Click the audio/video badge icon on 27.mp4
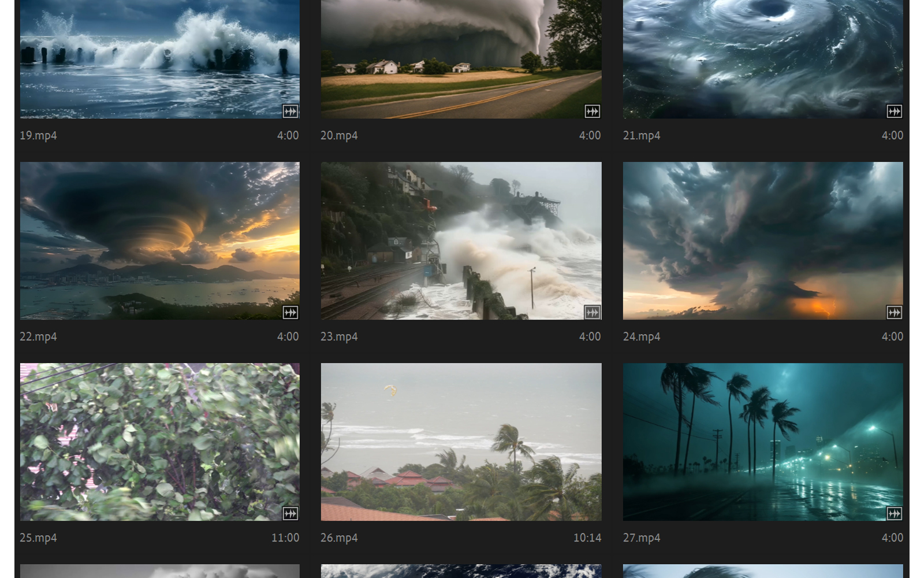Viewport: 924px width, 578px height. [895, 513]
